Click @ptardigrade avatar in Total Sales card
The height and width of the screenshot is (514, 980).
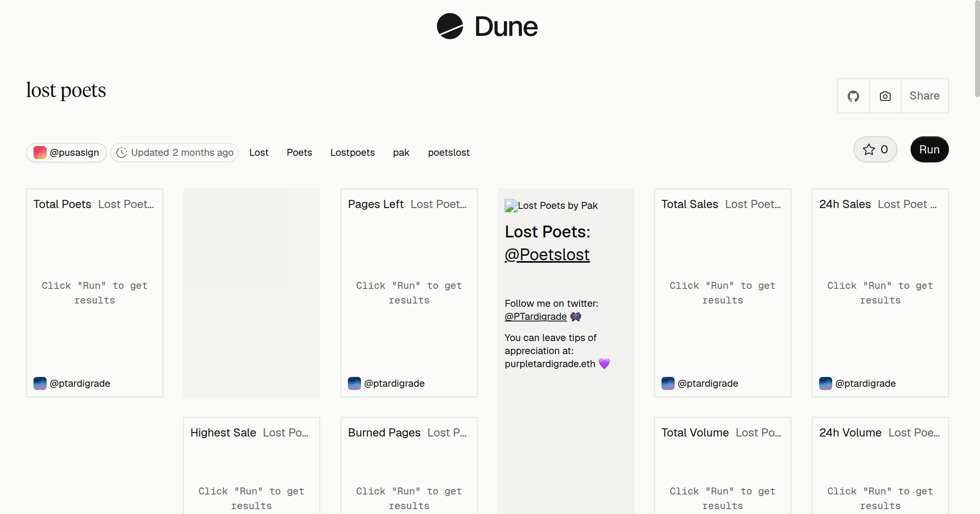[668, 383]
